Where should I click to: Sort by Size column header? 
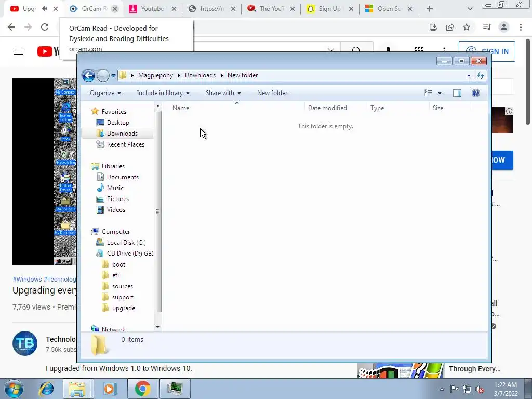coord(437,108)
